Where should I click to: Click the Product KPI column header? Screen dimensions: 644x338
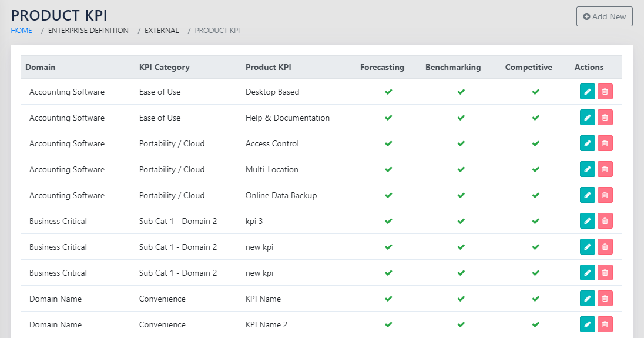point(268,67)
